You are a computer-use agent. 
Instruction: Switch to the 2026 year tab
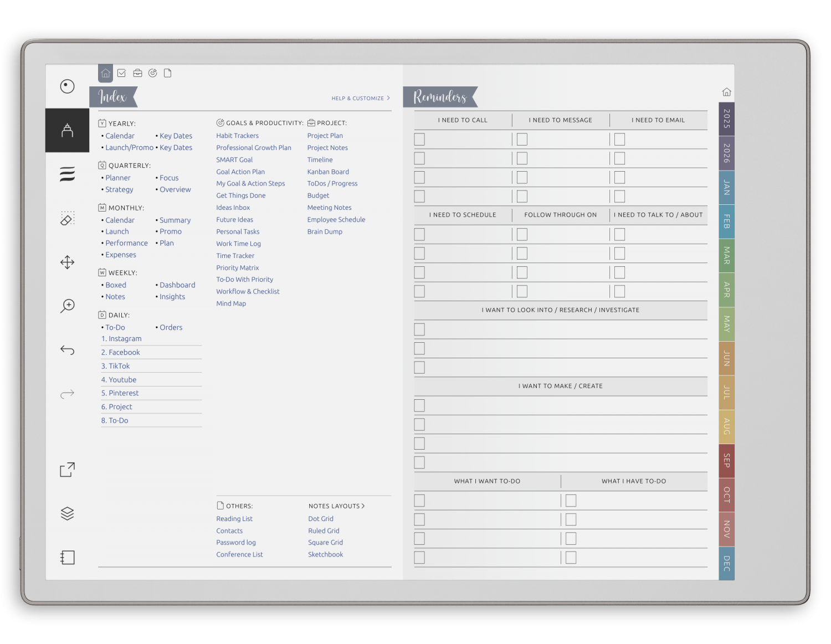726,153
